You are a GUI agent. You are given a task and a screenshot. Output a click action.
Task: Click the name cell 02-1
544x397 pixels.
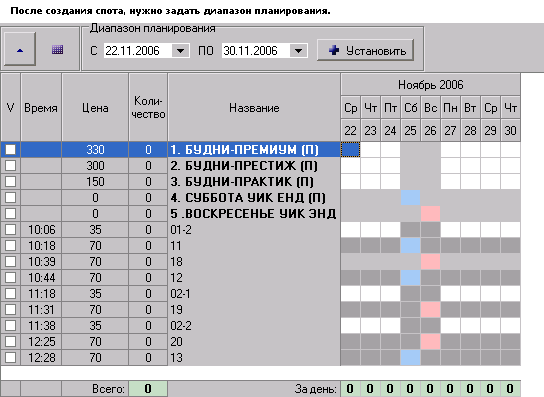254,293
